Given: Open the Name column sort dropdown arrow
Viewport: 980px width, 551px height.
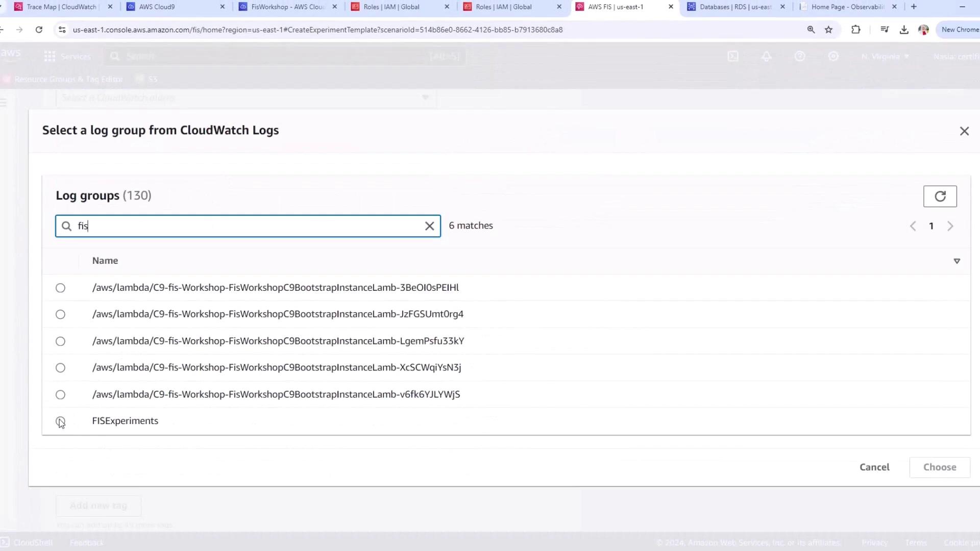Looking at the screenshot, I should [957, 261].
